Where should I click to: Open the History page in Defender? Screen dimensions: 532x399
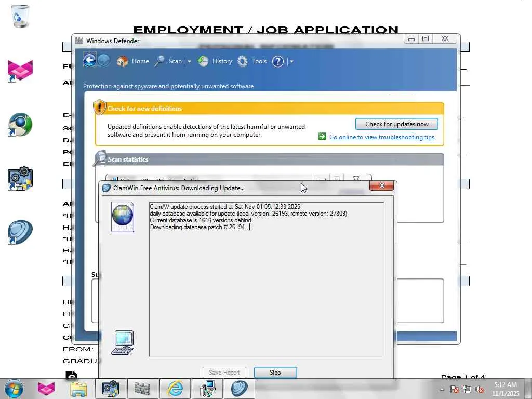(x=215, y=61)
